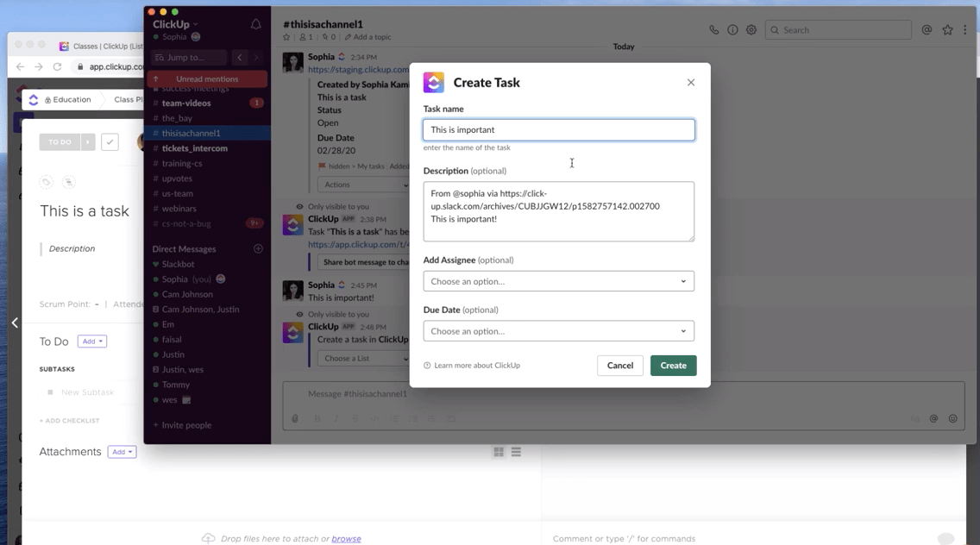Show starred items star icon
Viewport: 980px width, 545px height.
[947, 30]
